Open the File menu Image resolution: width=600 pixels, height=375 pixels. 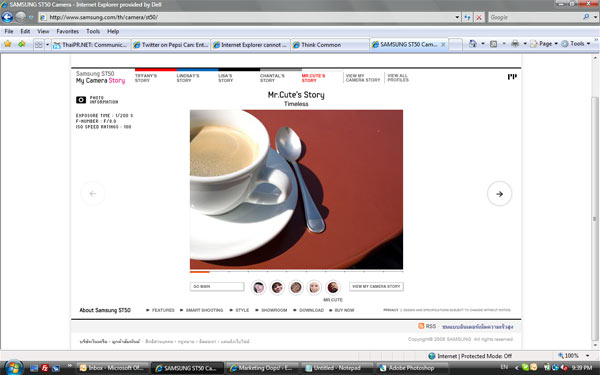pyautogui.click(x=8, y=31)
